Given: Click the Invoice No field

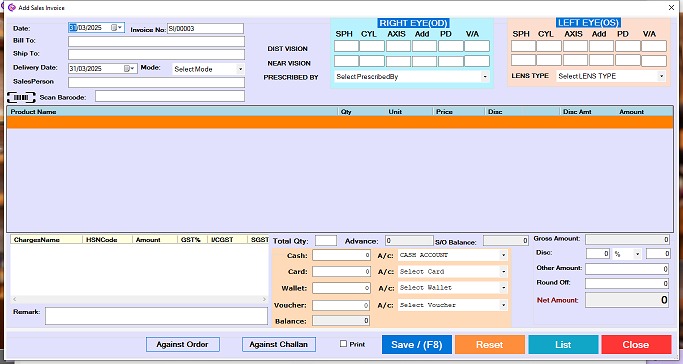Looking at the screenshot, I should coord(205,29).
